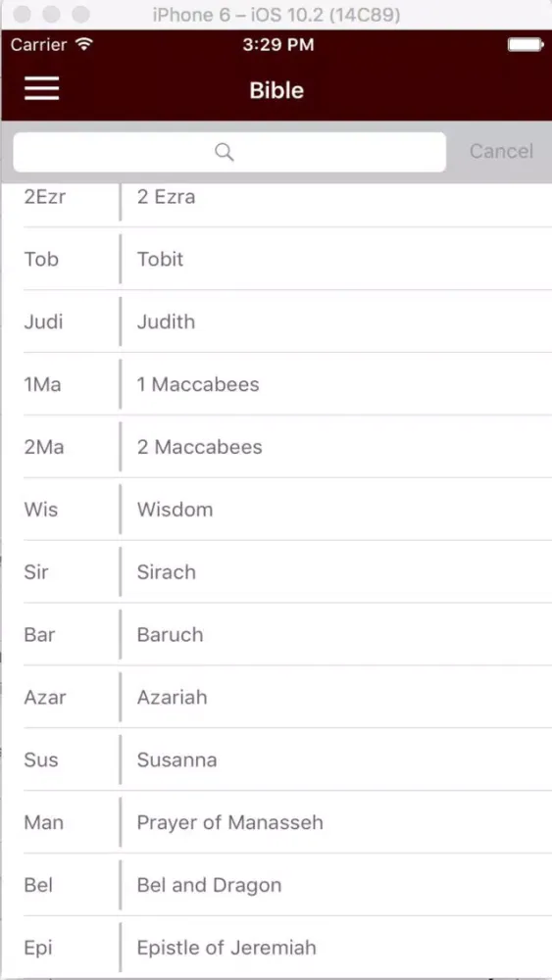Screen dimensions: 552x980
Task: Click the Cancel button beside search
Action: click(x=501, y=151)
